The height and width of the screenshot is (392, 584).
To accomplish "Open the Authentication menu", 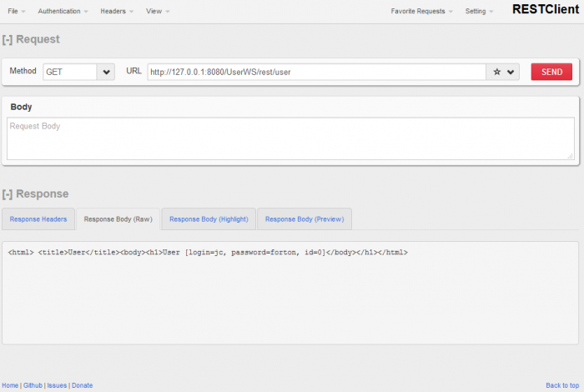I will (63, 12).
